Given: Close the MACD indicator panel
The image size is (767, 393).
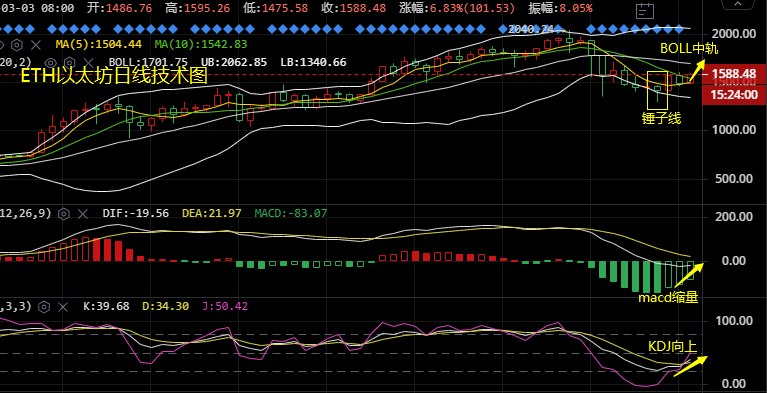Looking at the screenshot, I should click(x=82, y=213).
